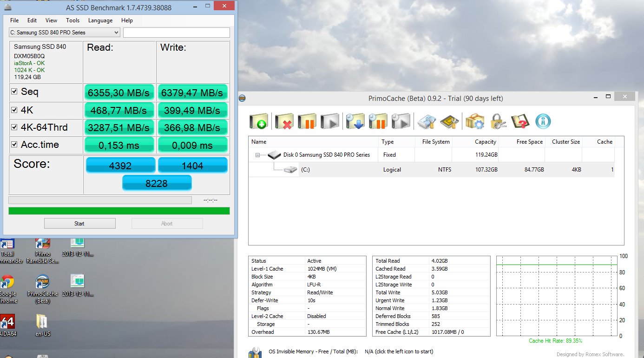This screenshot has height=358, width=644.
Task: Click the total score 8228
Action: click(x=157, y=183)
